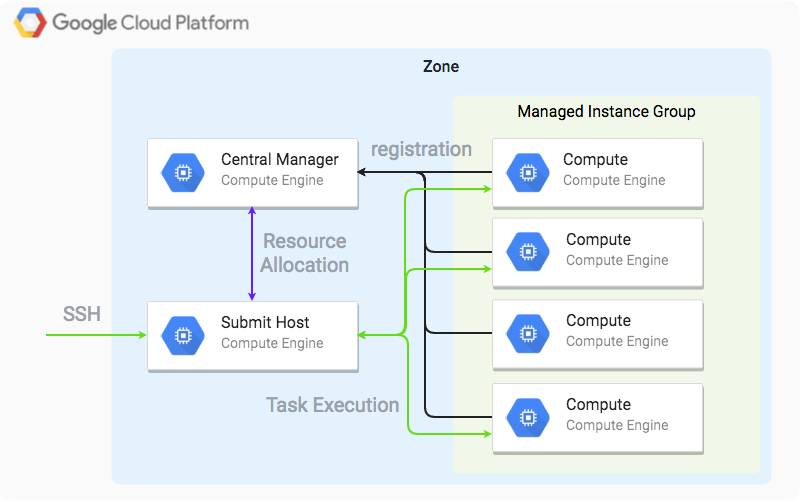
Task: Select the "Central Manager" label
Action: tap(280, 159)
